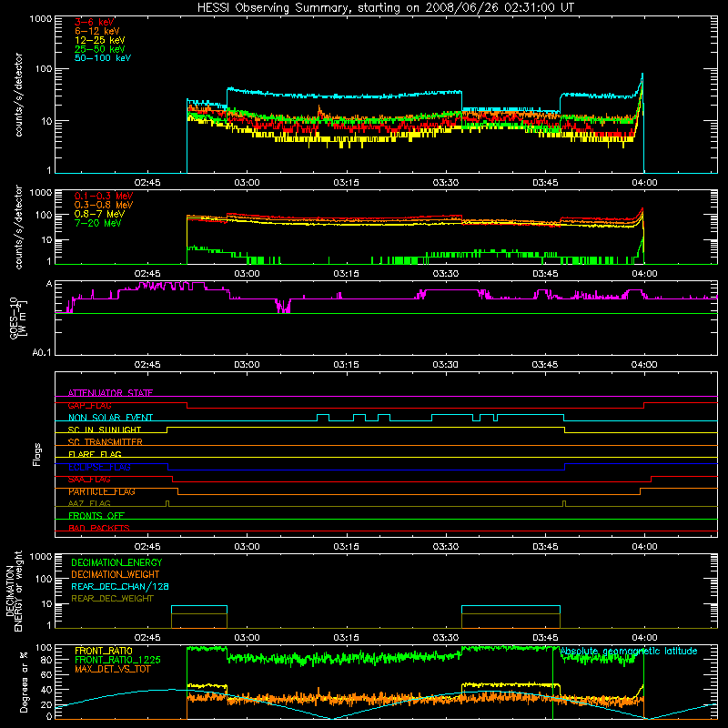Select the FLARE_FLAG label
This screenshot has width=728, height=728.
coord(95,454)
